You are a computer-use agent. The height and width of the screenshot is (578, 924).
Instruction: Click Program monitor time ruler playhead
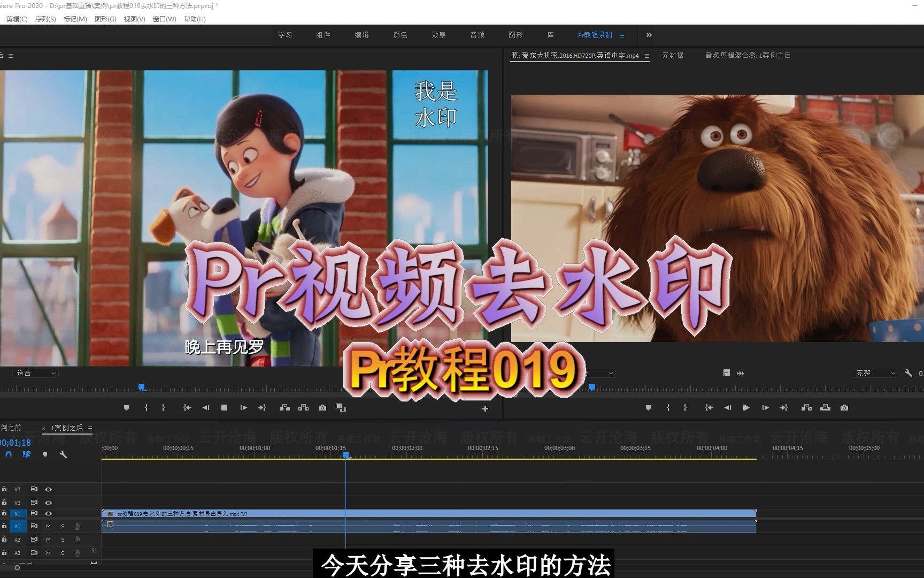pos(142,387)
